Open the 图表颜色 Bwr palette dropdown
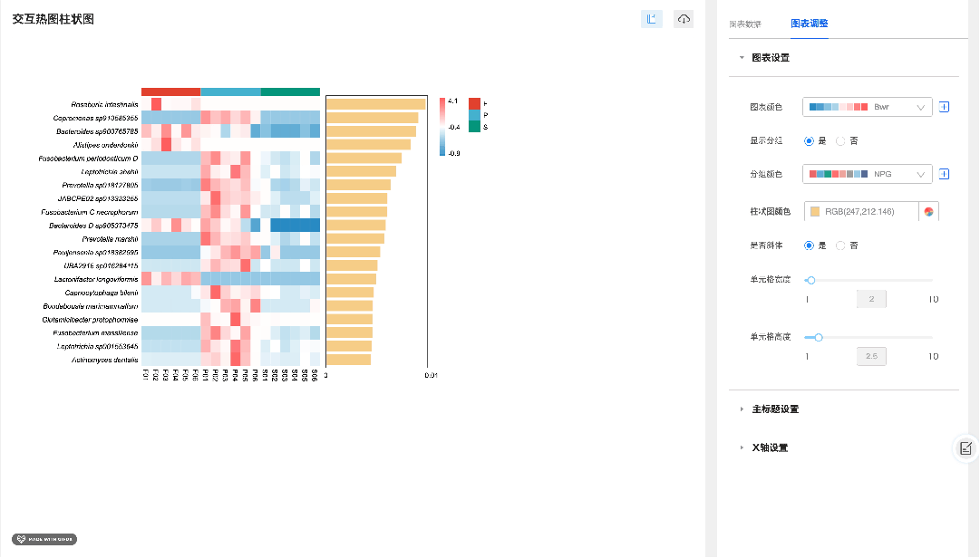The image size is (980, 558). 867,107
